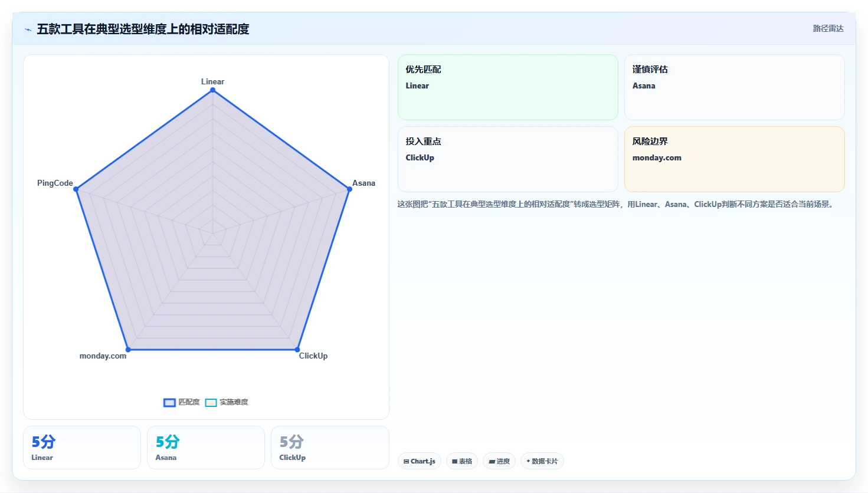The width and height of the screenshot is (868, 493).
Task: Click the 表格 tag chip
Action: point(462,461)
